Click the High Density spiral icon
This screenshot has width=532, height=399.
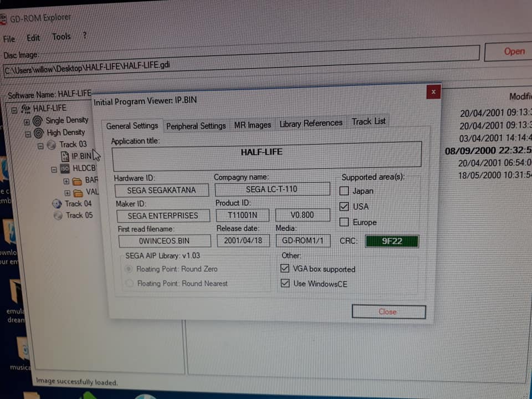point(39,133)
